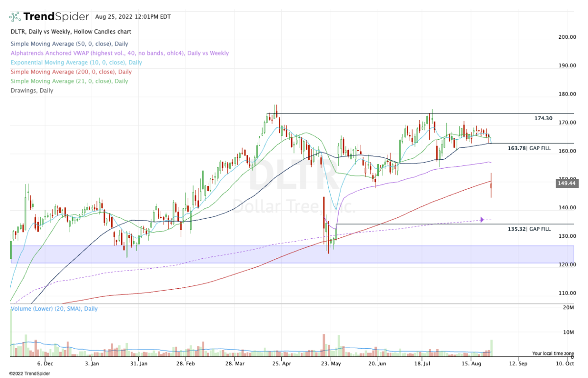The width and height of the screenshot is (588, 378).
Task: Click the '163.78 | GAP FILL' annotation
Action: point(529,148)
